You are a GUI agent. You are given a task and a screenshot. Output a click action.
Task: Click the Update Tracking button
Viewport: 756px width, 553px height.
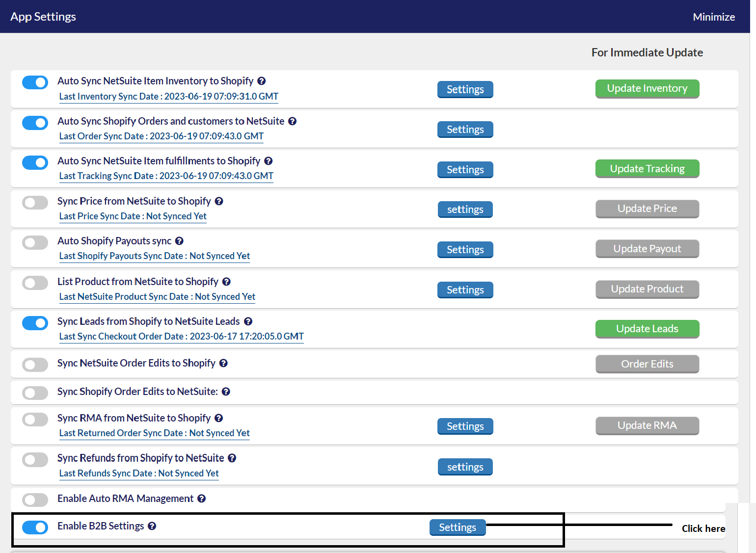pos(647,168)
